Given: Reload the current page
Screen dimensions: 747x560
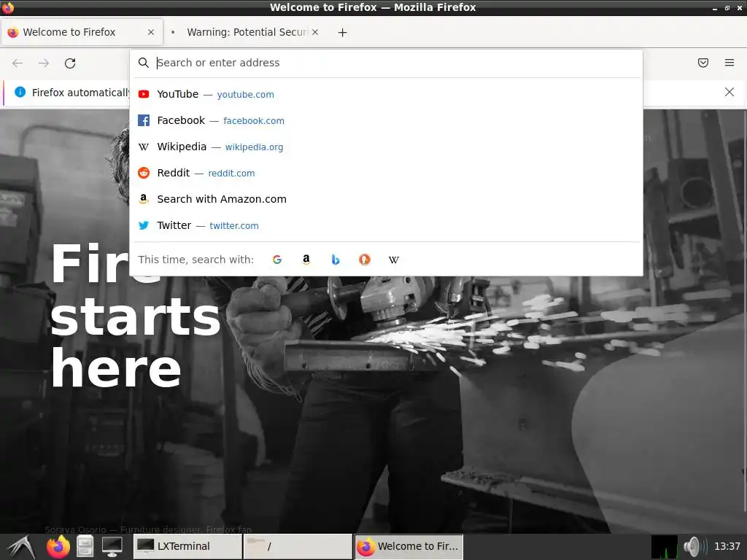Looking at the screenshot, I should (70, 63).
